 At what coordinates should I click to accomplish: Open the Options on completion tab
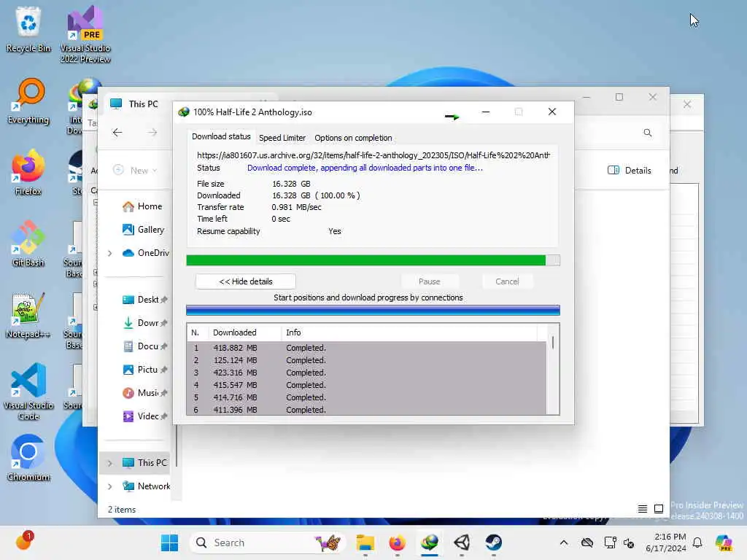(353, 138)
